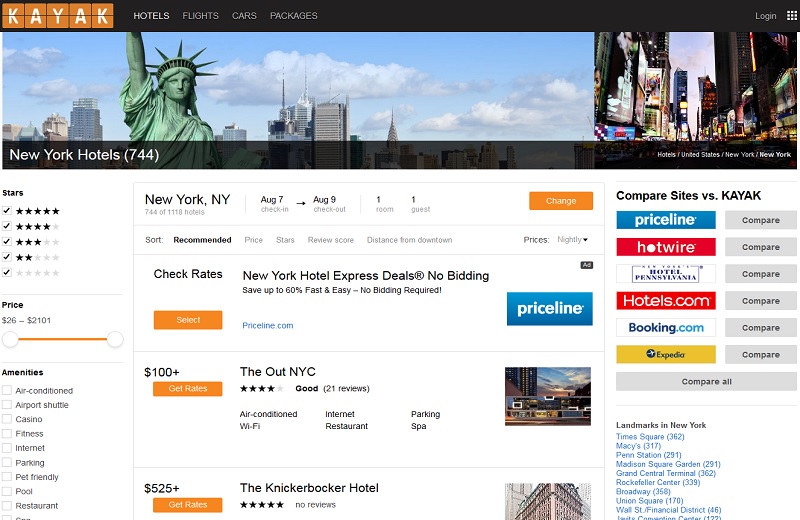Click the maximum price slider handle
800x520 pixels.
(x=115, y=339)
